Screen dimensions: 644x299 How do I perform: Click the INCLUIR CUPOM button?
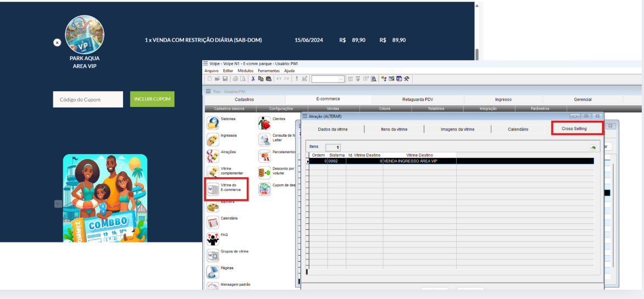click(152, 99)
